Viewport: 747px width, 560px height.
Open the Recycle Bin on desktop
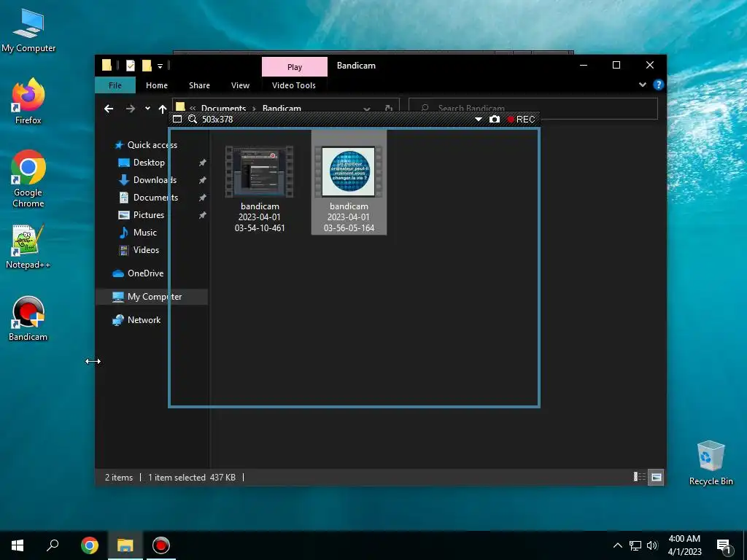click(x=711, y=463)
